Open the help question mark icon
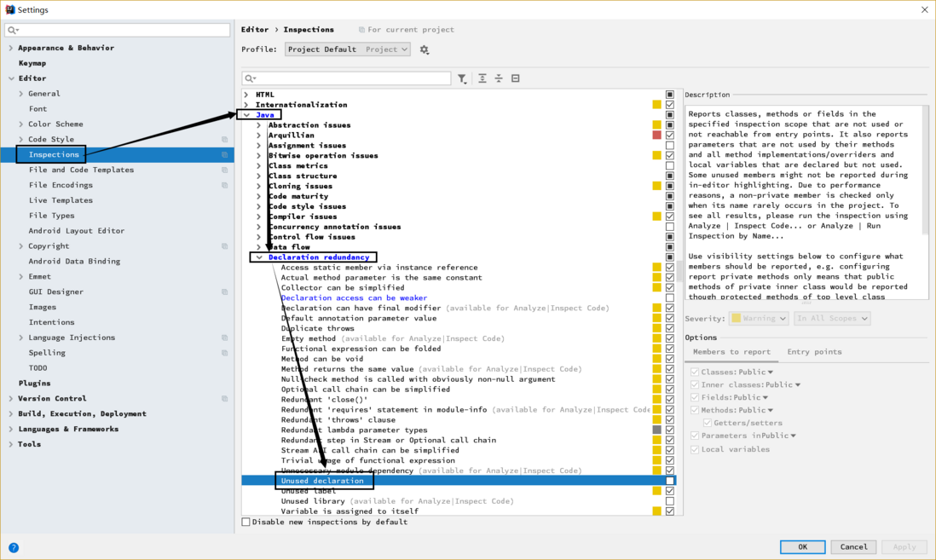 click(14, 547)
